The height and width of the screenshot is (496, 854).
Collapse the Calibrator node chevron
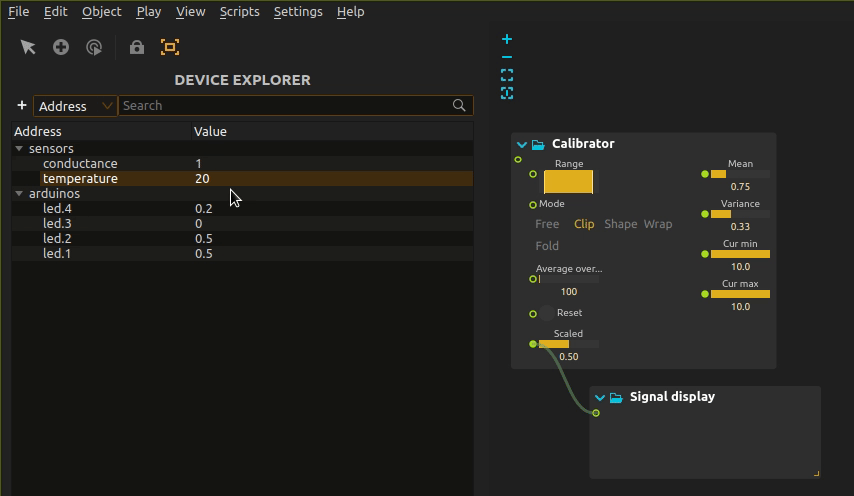[522, 144]
